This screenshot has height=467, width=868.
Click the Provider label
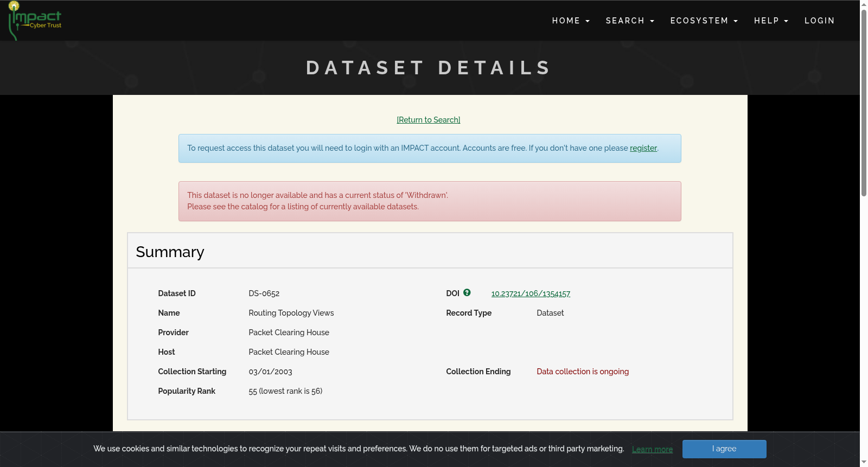pyautogui.click(x=173, y=332)
